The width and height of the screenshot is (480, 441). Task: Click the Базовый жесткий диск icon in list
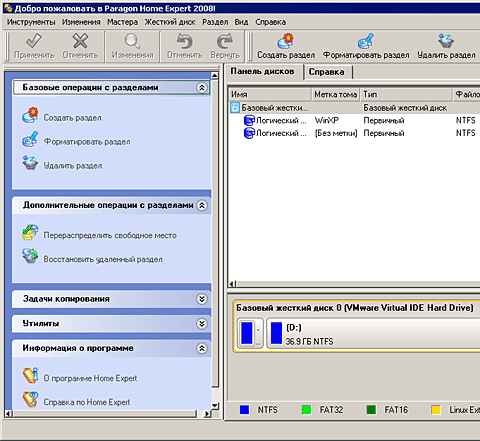tap(235, 108)
